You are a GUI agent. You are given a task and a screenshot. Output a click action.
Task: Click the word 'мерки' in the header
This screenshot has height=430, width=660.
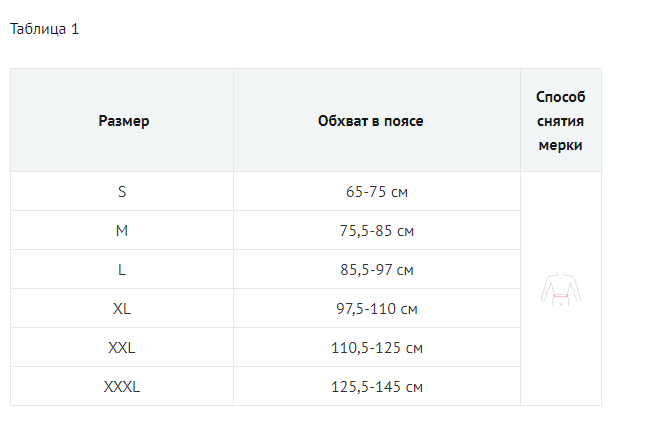click(561, 145)
